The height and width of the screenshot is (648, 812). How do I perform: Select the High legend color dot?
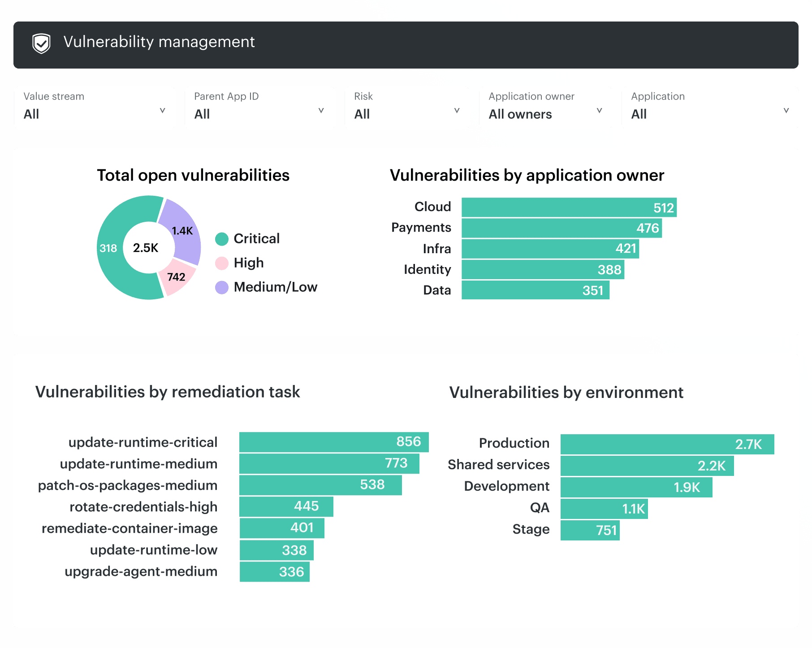pos(222,263)
